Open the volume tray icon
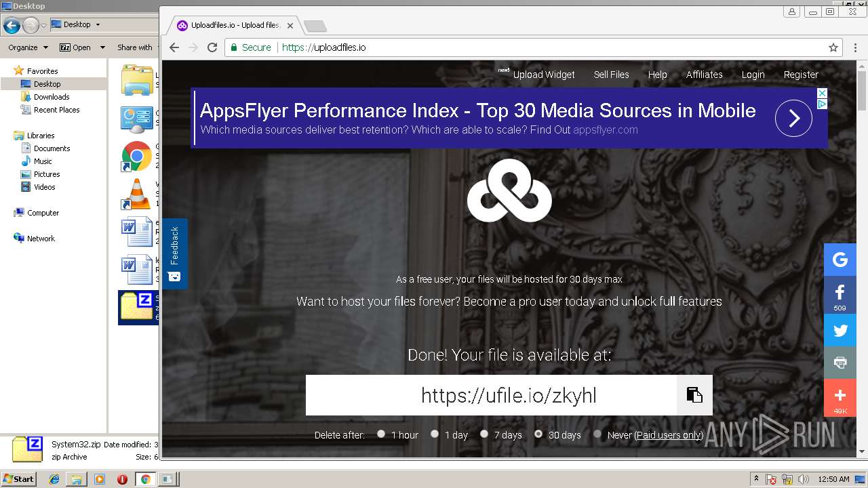Image resolution: width=868 pixels, height=488 pixels. click(x=804, y=479)
